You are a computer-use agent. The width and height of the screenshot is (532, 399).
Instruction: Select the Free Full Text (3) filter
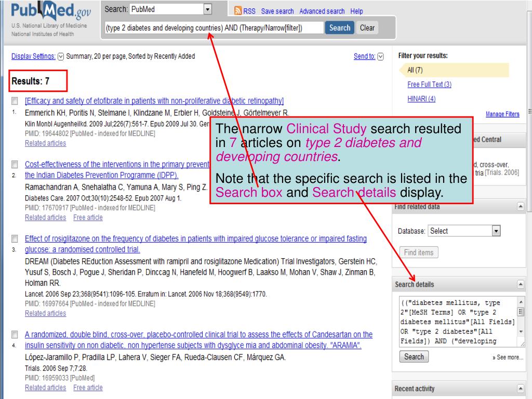429,85
